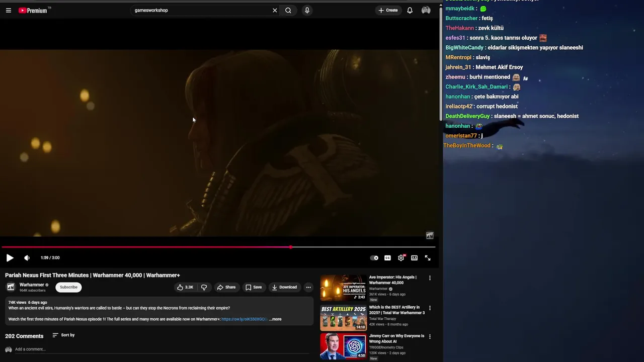Play the paused video

pyautogui.click(x=10, y=258)
